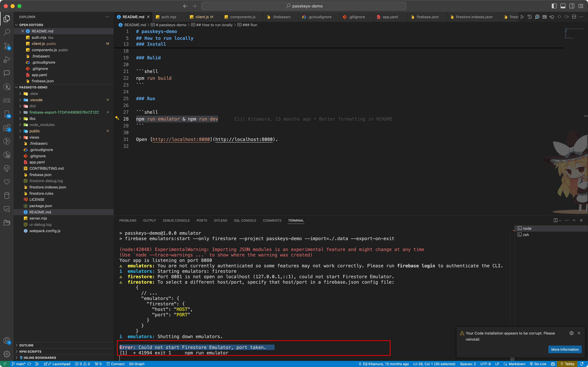
Task: Open the localhost:8080 link in README
Action: coord(181,139)
